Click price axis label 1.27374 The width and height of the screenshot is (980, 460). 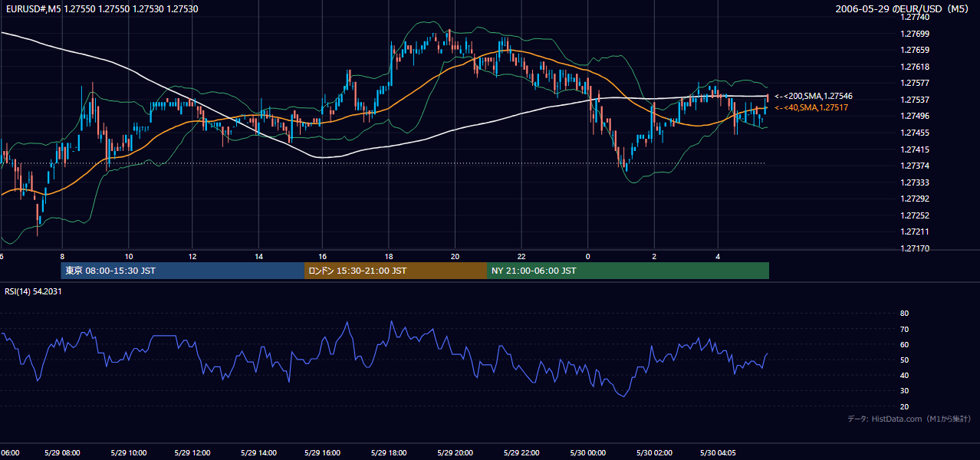coord(915,166)
